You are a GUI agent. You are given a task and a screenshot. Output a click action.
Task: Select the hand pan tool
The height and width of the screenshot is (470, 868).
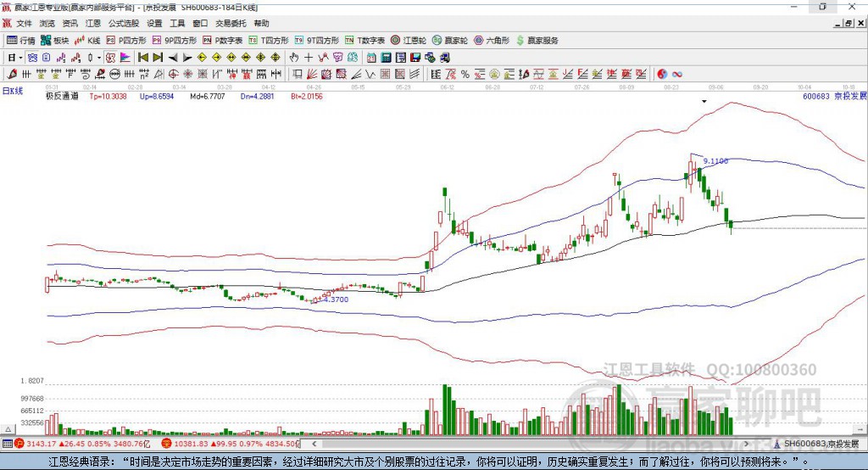(x=294, y=58)
